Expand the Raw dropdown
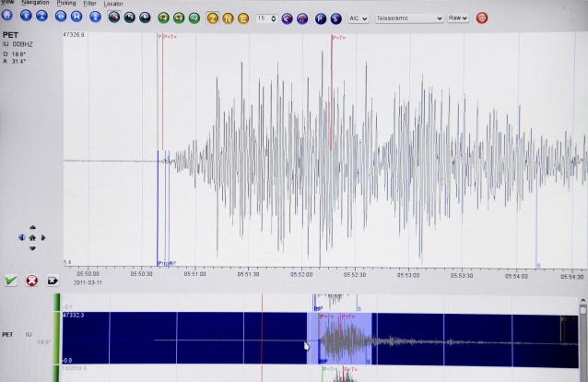Screen dimensions: 588x382 [x=458, y=18]
